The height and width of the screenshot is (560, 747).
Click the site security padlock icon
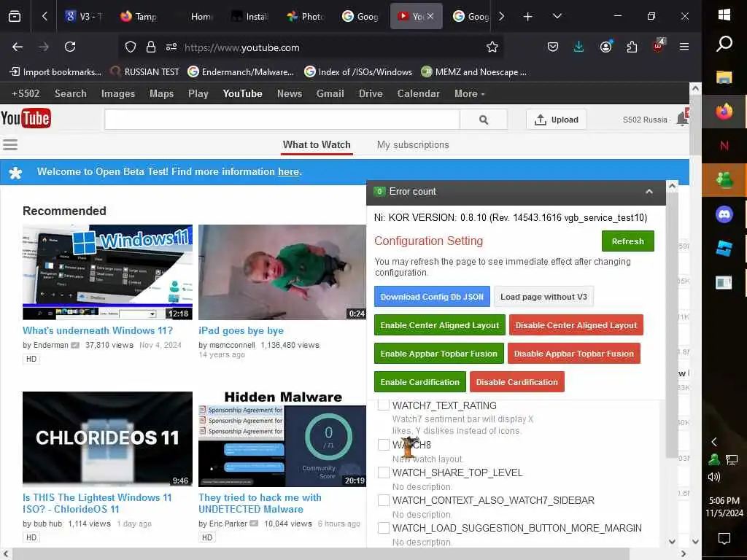(x=150, y=47)
